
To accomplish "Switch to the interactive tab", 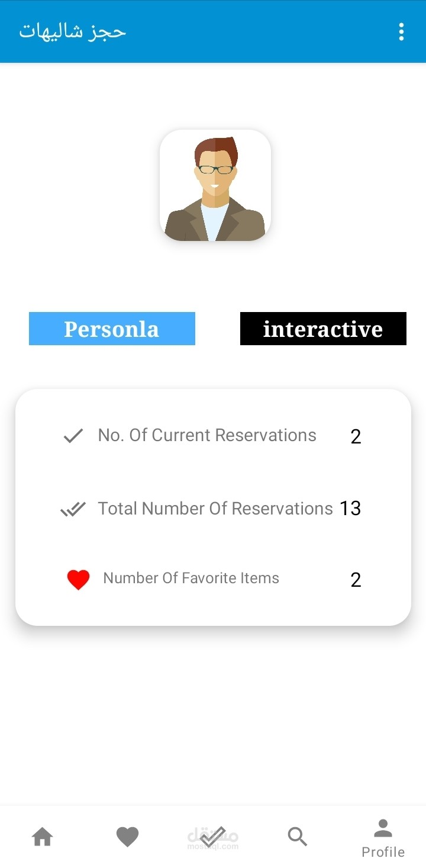I will pos(323,329).
